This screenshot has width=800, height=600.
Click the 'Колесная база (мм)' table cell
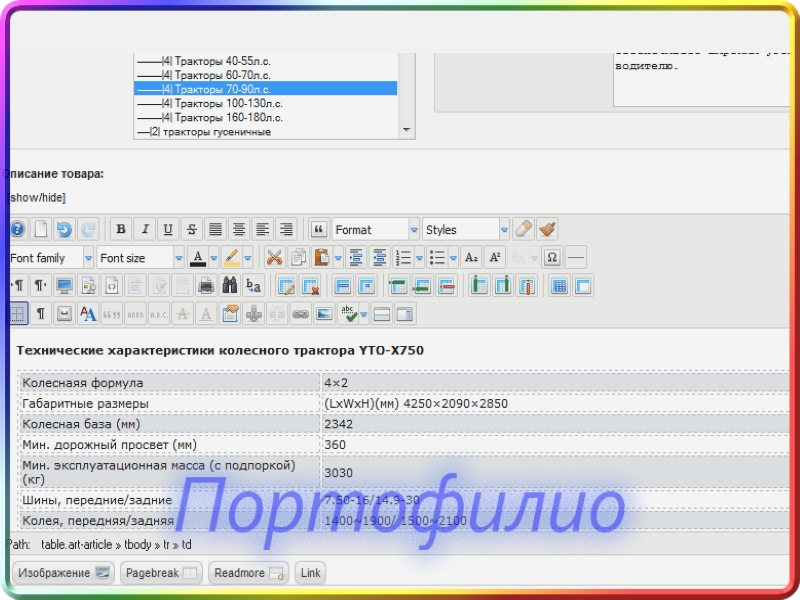pos(170,424)
